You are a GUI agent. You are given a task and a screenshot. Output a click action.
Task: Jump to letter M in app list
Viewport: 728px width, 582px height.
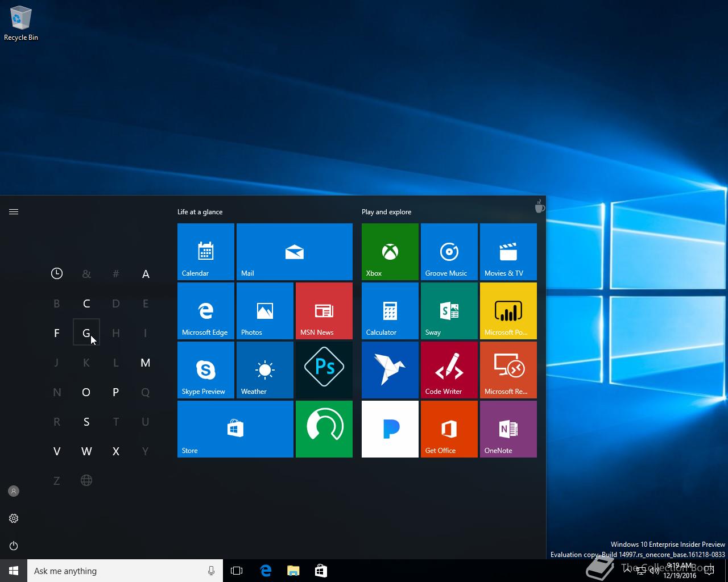[146, 363]
